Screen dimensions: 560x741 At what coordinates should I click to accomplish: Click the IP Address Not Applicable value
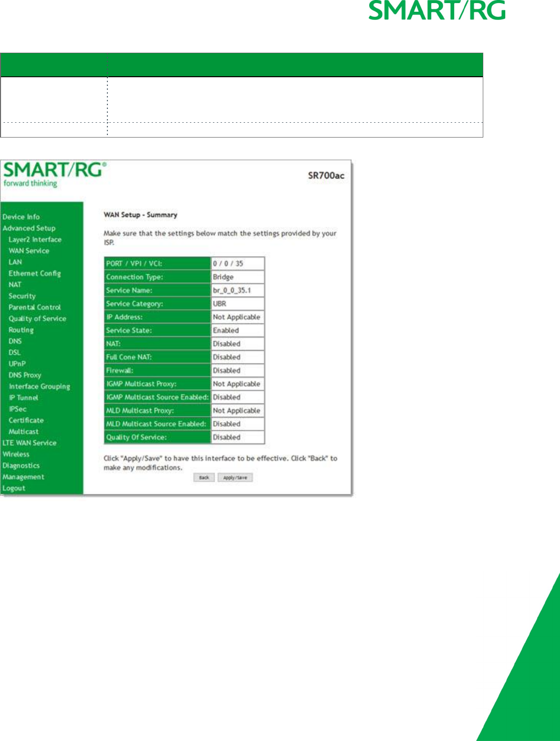[238, 317]
